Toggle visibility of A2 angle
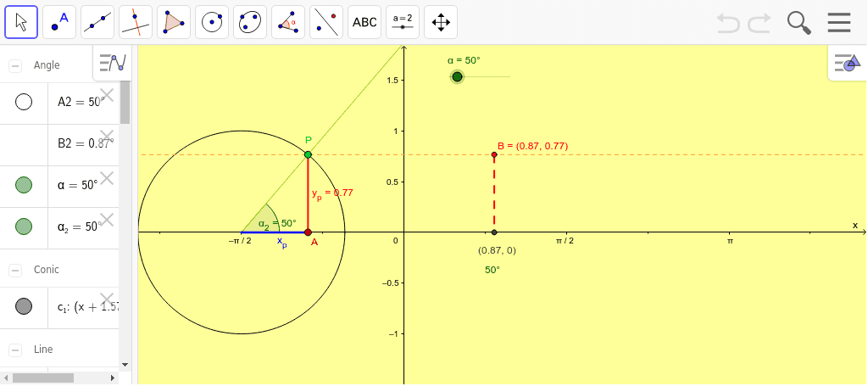The width and height of the screenshot is (868, 386). (24, 103)
